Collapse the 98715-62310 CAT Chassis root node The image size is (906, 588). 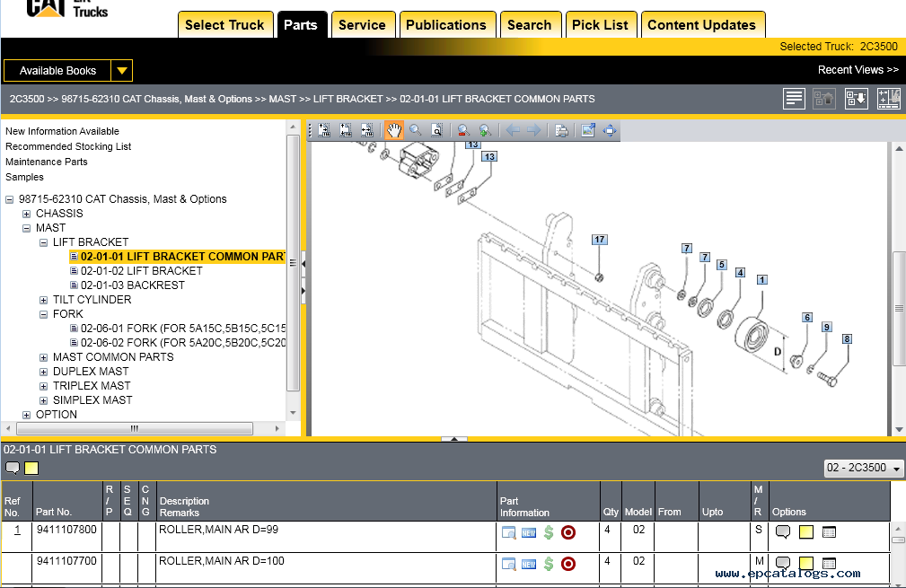[x=9, y=200]
